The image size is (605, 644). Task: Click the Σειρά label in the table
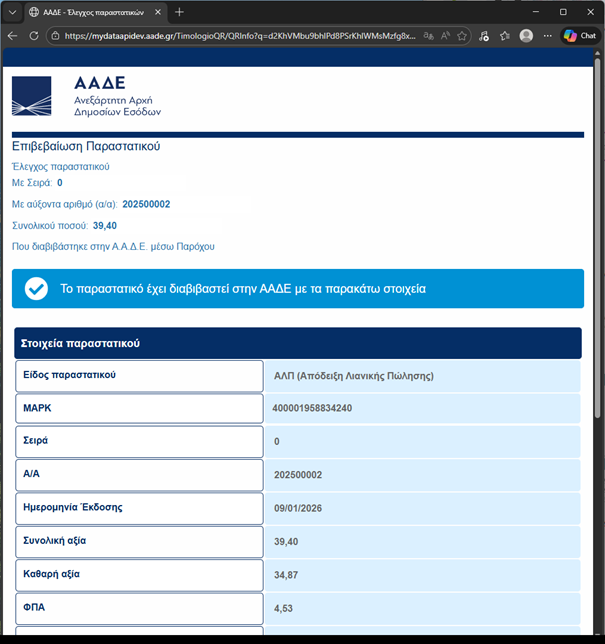click(35, 441)
